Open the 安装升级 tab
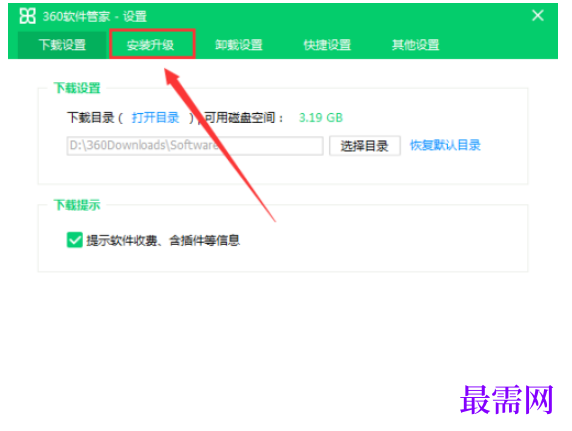 [150, 45]
